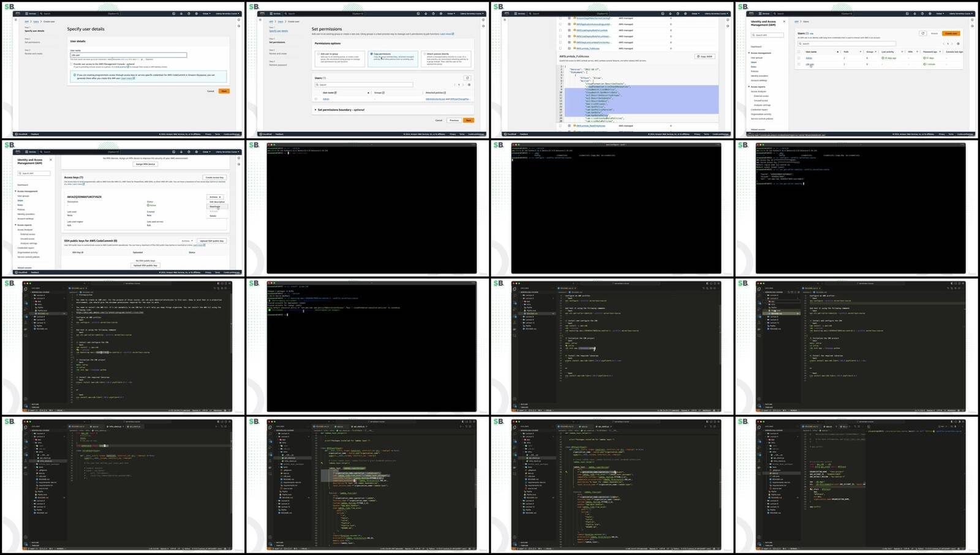Click the orange Create user button
The width and height of the screenshot is (980, 555).
point(951,33)
